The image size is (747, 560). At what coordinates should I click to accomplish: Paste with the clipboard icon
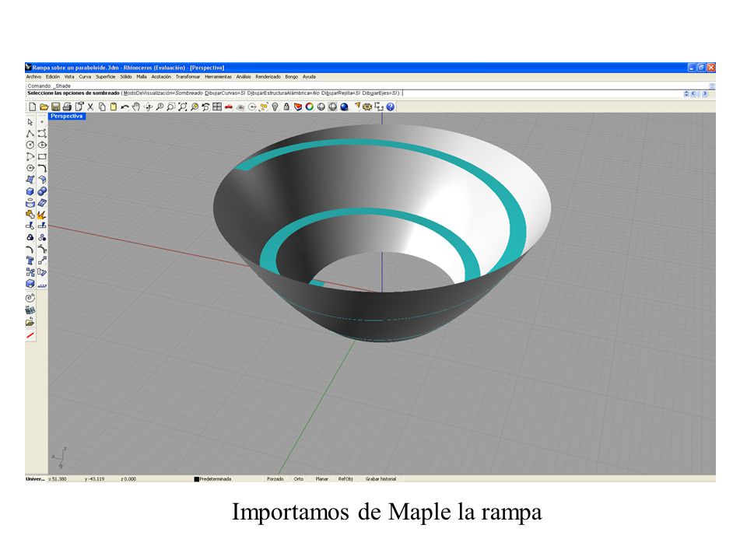point(113,107)
